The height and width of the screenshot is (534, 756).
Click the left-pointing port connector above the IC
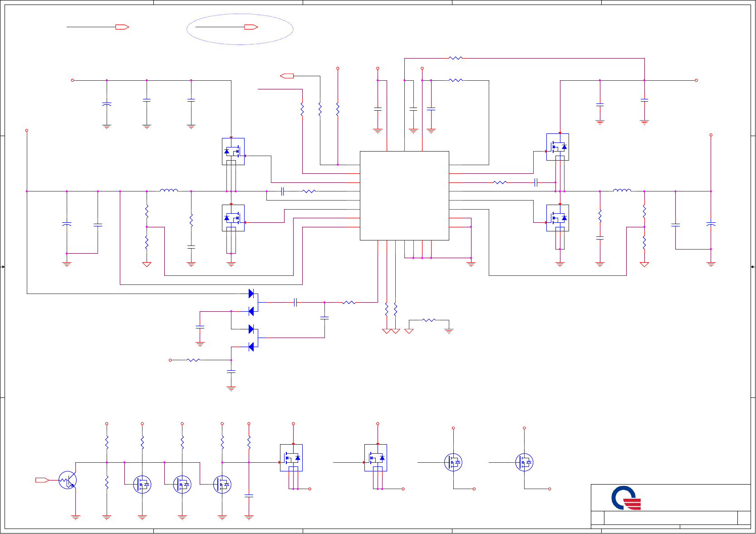287,76
